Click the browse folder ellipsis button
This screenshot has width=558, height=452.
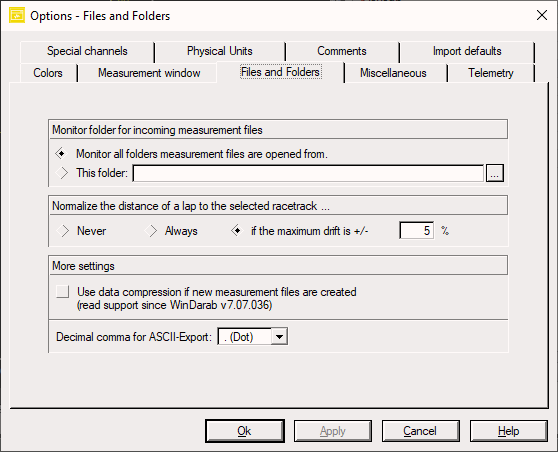pyautogui.click(x=495, y=173)
